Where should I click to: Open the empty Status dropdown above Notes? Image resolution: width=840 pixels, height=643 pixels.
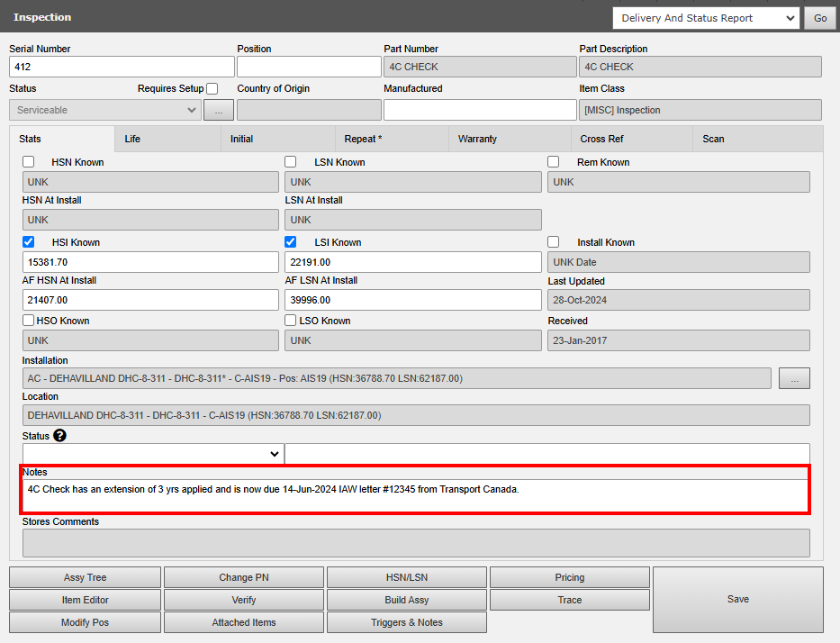pyautogui.click(x=153, y=454)
